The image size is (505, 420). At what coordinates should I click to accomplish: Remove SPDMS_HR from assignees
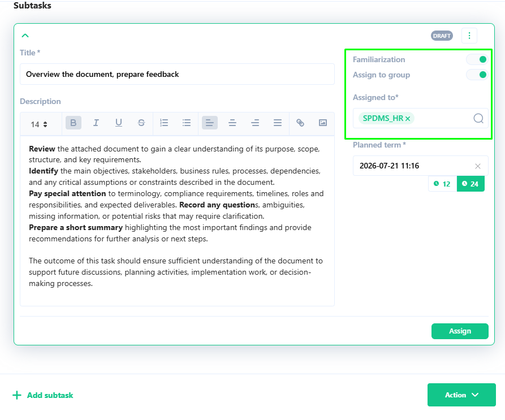[x=408, y=119]
